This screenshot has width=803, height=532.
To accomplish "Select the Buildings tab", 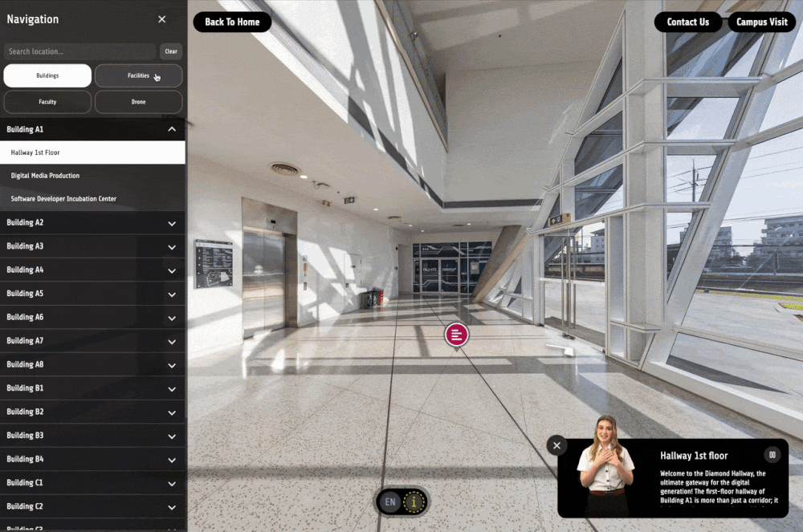I will (47, 75).
